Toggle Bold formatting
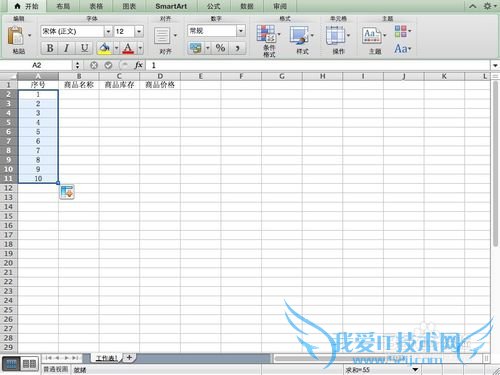Viewport: 500px width, 375px height. 50,48
